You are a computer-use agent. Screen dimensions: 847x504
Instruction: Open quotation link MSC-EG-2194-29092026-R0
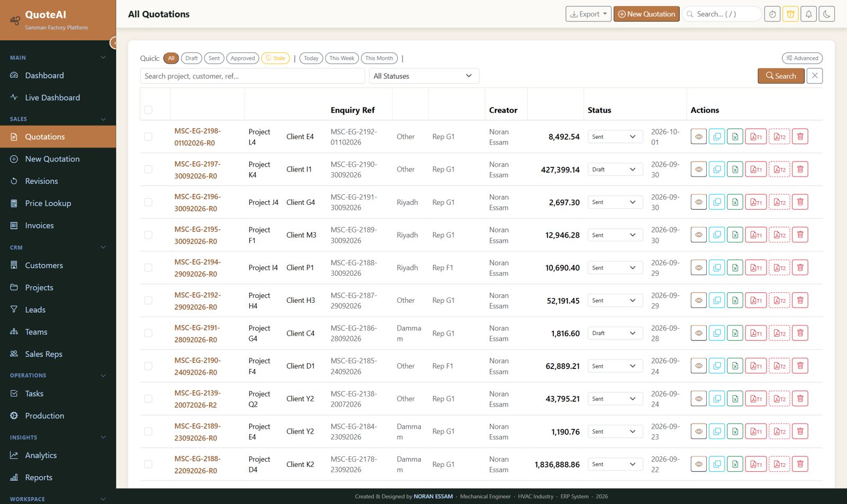point(197,268)
